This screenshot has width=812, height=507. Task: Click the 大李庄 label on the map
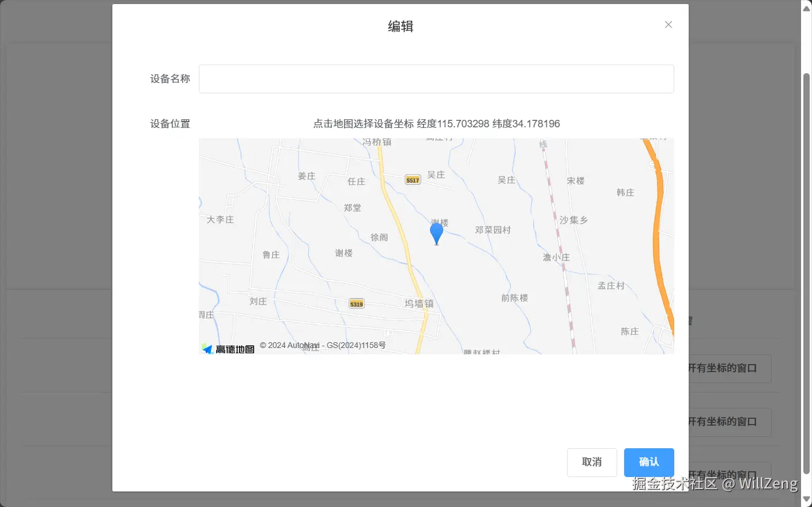tap(220, 220)
